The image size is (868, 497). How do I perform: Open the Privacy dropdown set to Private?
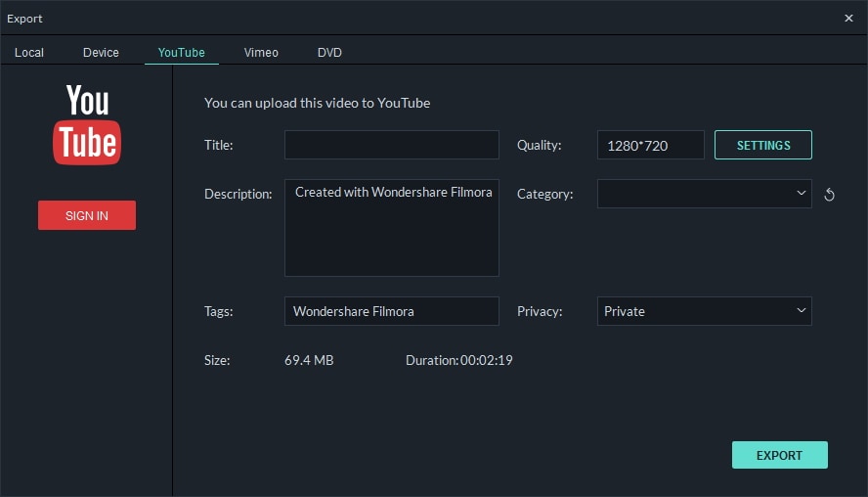pos(704,311)
